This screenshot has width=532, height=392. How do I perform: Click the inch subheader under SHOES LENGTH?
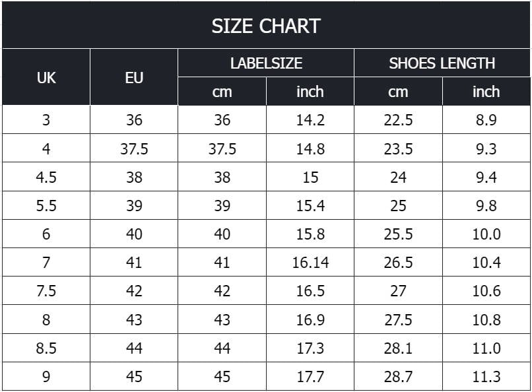[x=486, y=92]
